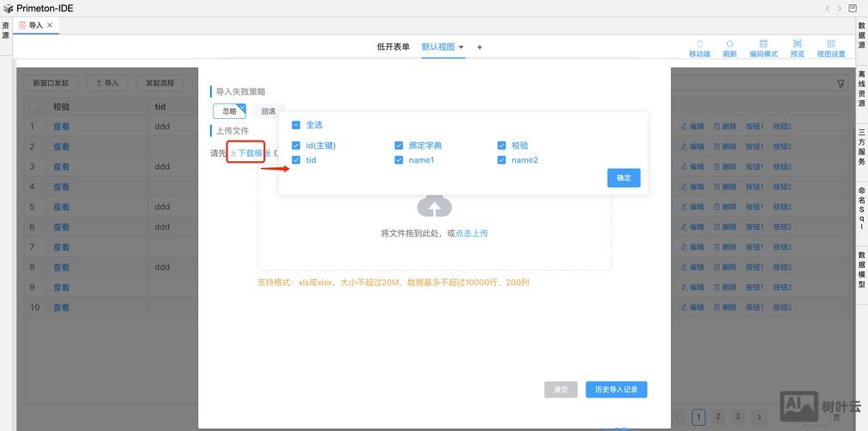Click the edit pencil icon in row 1
868x431 pixels.
point(685,127)
